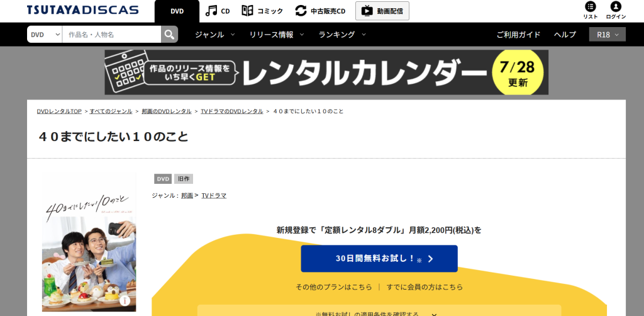Open the リスト icon

pyautogui.click(x=591, y=10)
